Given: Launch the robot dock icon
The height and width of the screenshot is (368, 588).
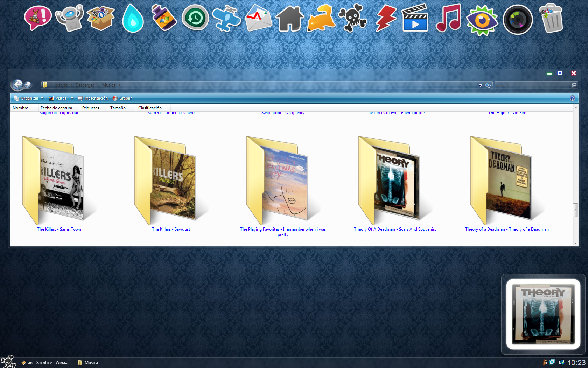Looking at the screenshot, I should tap(69, 18).
